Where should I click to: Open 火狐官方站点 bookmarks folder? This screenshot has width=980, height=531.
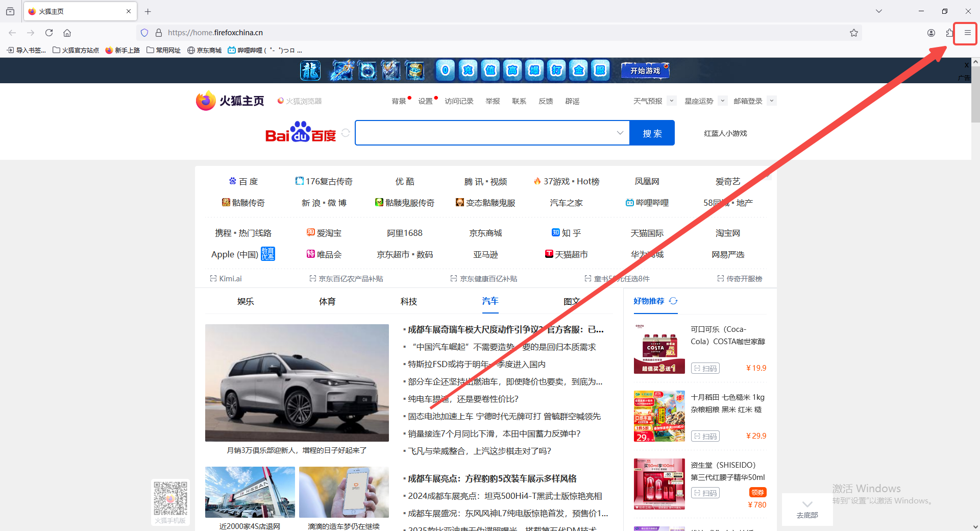pyautogui.click(x=76, y=50)
